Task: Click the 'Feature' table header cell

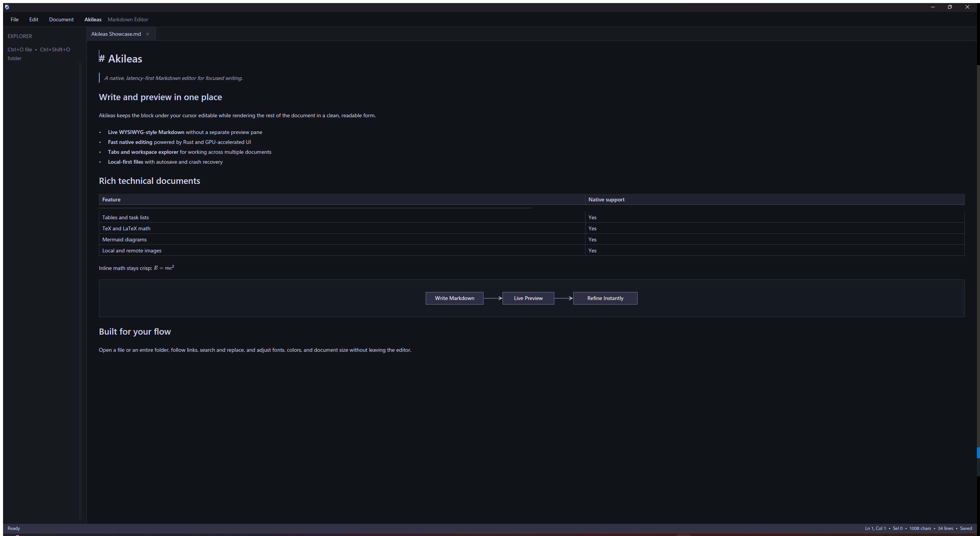Action: [342, 199]
